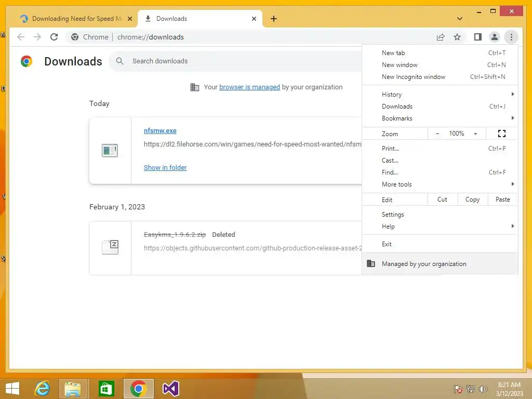Image resolution: width=532 pixels, height=399 pixels.
Task: Open the profile avatar button
Action: point(495,37)
